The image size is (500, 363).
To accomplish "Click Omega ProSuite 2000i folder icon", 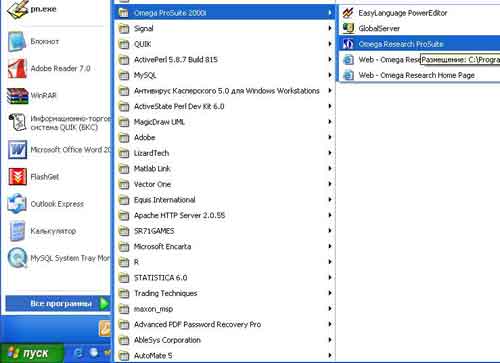I will (x=124, y=13).
